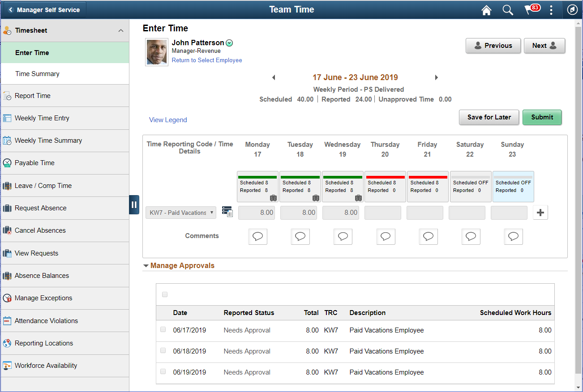Open Workforce Availability
Screen dimensions: 583x392
[x=64, y=366]
